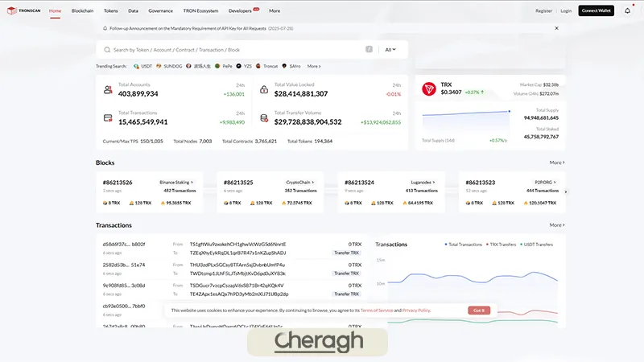Click the TRONSCAN logo
The height and width of the screenshot is (362, 644).
[x=24, y=10]
